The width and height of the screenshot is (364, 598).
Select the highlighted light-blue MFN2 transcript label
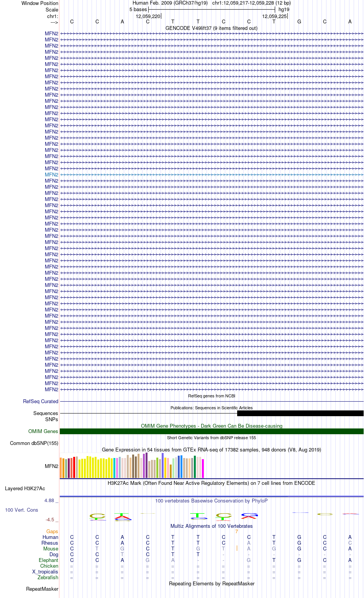(x=52, y=175)
